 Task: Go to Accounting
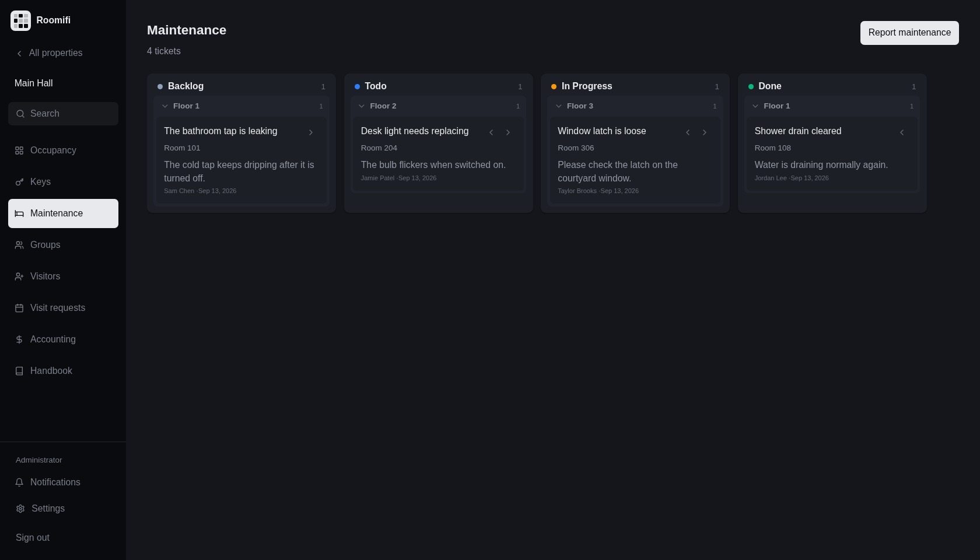[63, 339]
